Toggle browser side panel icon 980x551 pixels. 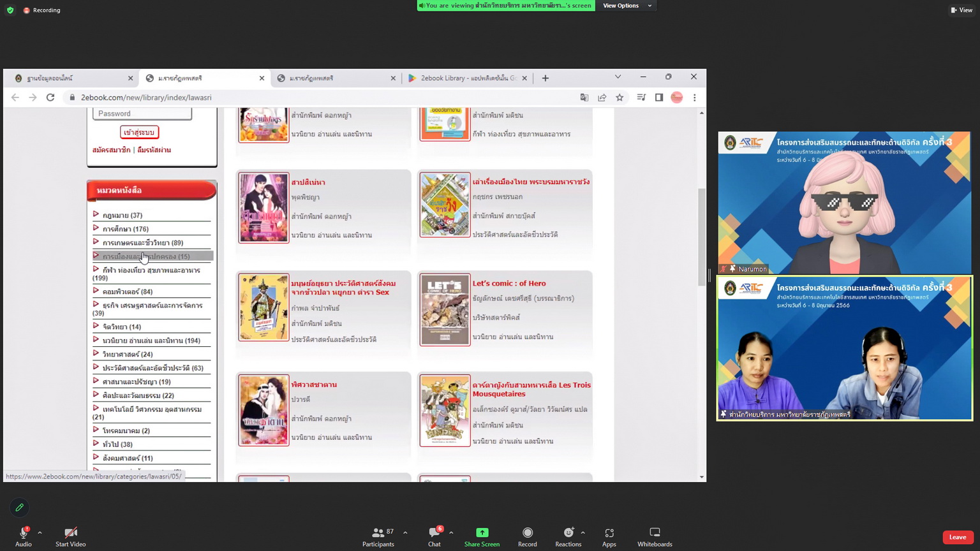point(659,98)
